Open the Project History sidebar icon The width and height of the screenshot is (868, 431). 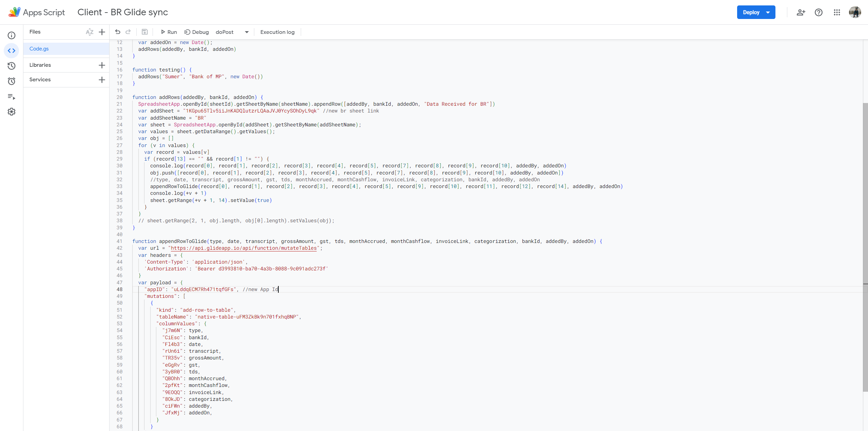pyautogui.click(x=12, y=66)
